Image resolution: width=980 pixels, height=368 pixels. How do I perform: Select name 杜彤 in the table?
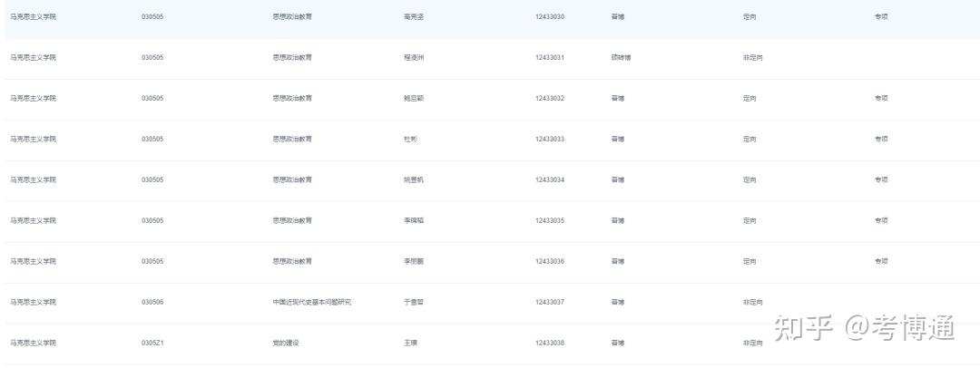(x=410, y=140)
